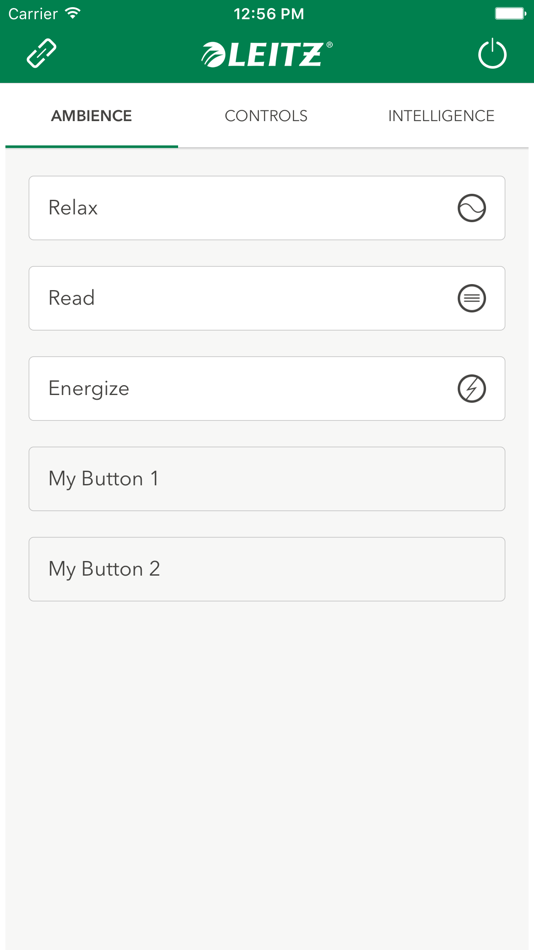Open the Intelligence tab
Image resolution: width=534 pixels, height=950 pixels.
pyautogui.click(x=441, y=116)
